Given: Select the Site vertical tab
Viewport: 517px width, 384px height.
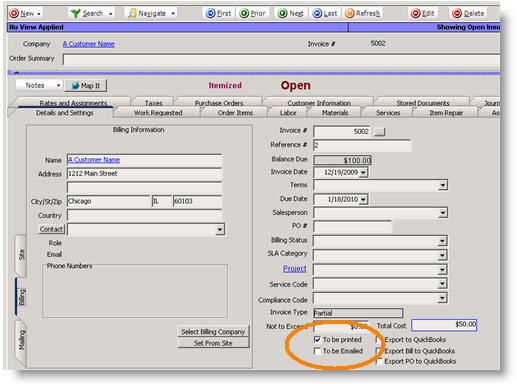Looking at the screenshot, I should point(21,255).
